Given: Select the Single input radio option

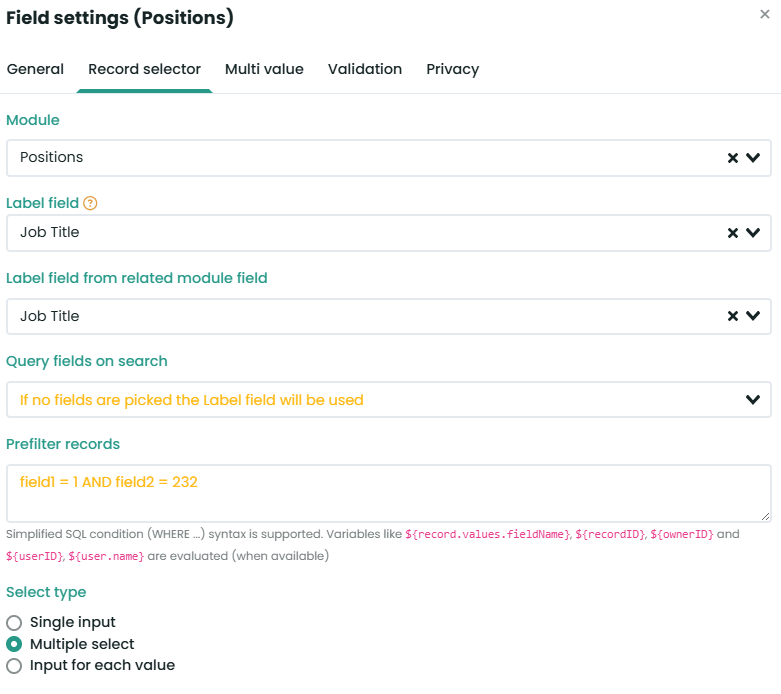Looking at the screenshot, I should coord(14,623).
